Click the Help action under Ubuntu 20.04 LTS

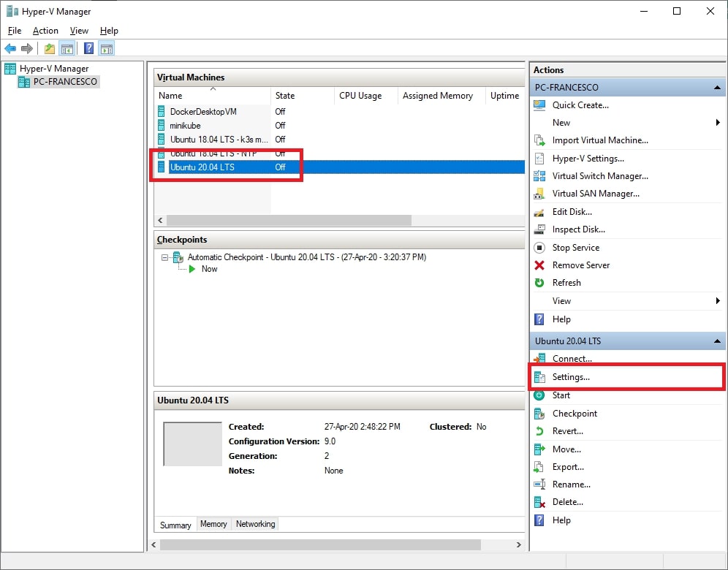pos(561,520)
